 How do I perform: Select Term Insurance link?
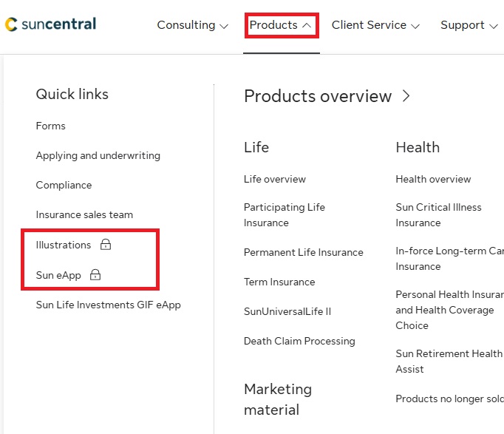click(x=279, y=282)
